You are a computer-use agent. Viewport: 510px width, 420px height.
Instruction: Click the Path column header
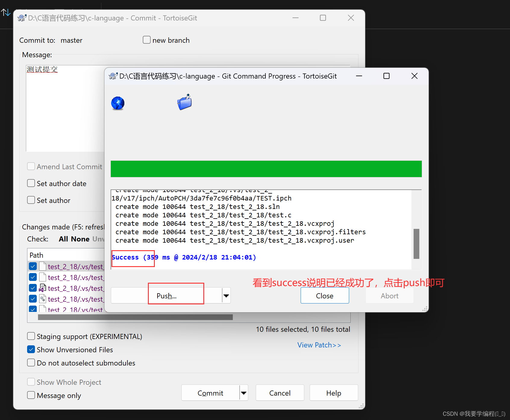click(x=36, y=255)
